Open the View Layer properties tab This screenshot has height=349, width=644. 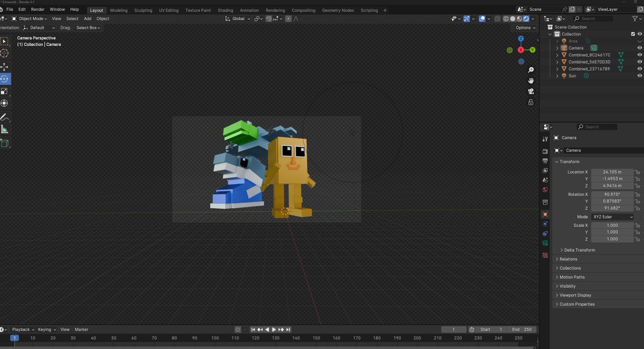pos(545,170)
